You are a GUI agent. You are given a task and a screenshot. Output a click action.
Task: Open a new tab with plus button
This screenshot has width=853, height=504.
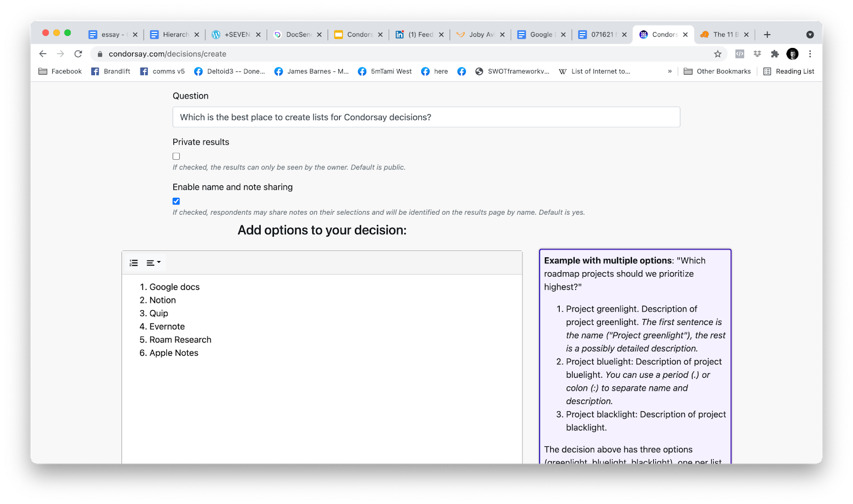pos(767,35)
